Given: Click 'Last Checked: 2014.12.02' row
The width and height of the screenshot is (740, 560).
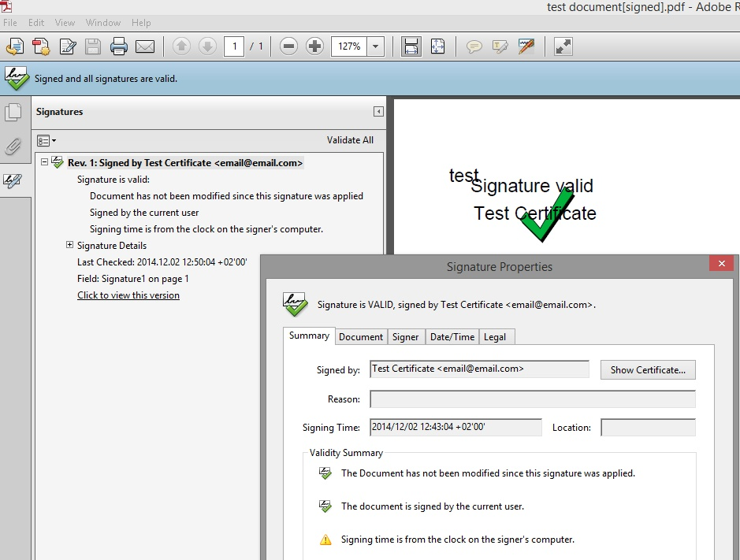Looking at the screenshot, I should pos(162,261).
